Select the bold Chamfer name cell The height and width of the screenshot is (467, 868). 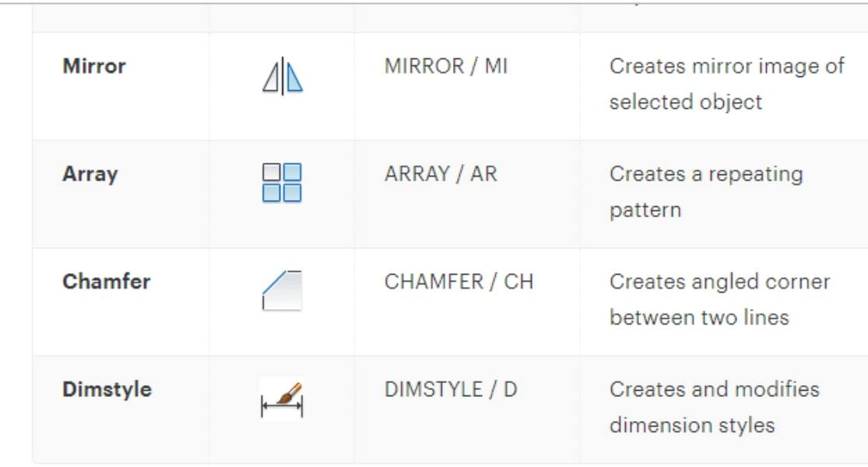pyautogui.click(x=107, y=282)
